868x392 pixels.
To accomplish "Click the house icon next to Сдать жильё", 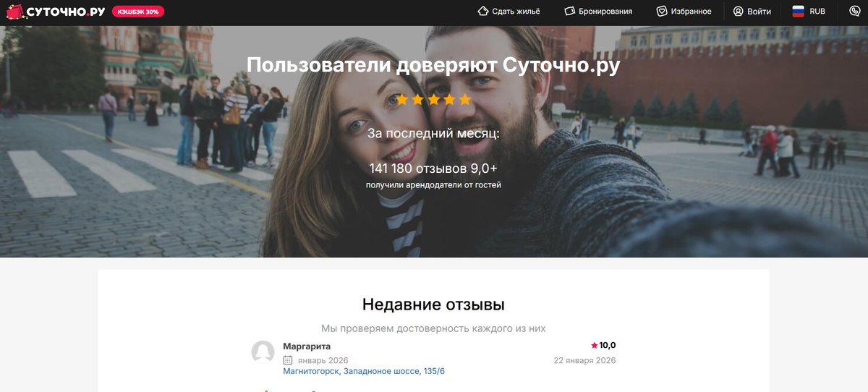I will (483, 12).
